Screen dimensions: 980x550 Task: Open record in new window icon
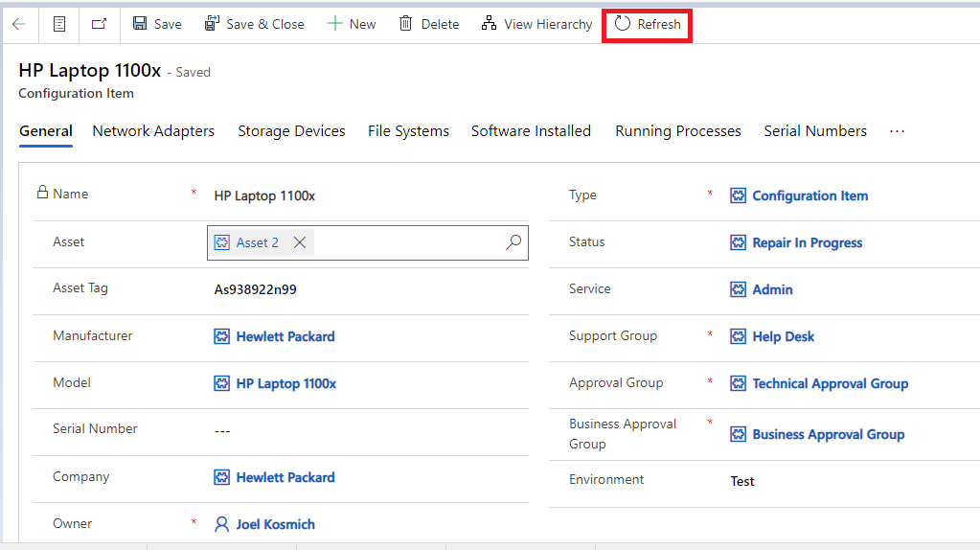100,24
